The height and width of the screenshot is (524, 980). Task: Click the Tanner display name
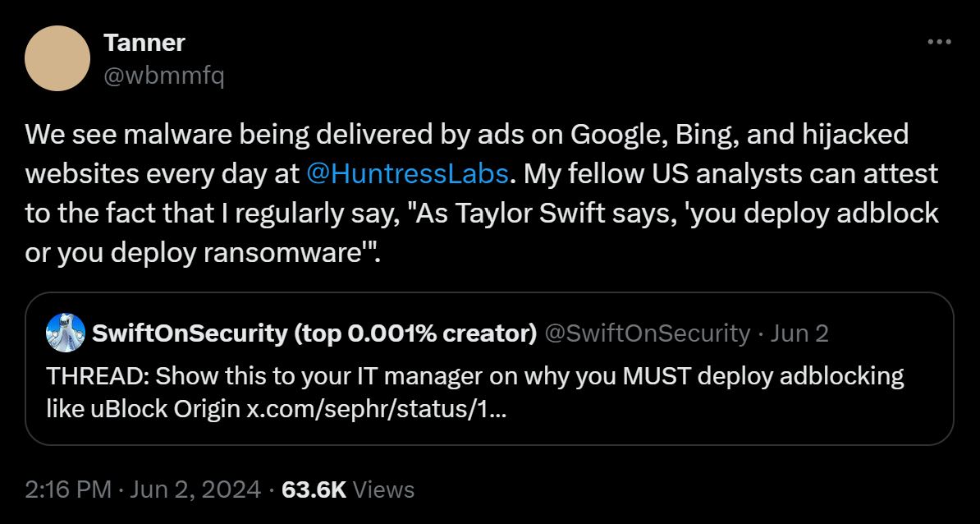(x=144, y=44)
